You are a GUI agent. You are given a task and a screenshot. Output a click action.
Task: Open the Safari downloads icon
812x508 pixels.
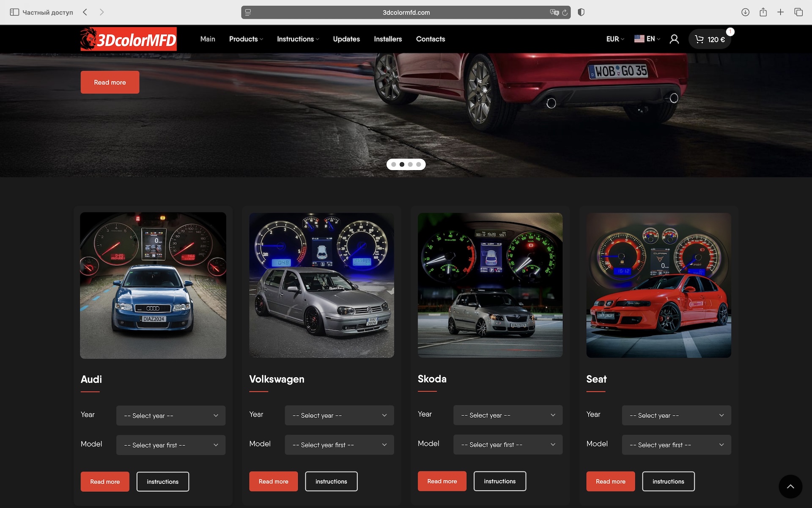pos(745,12)
